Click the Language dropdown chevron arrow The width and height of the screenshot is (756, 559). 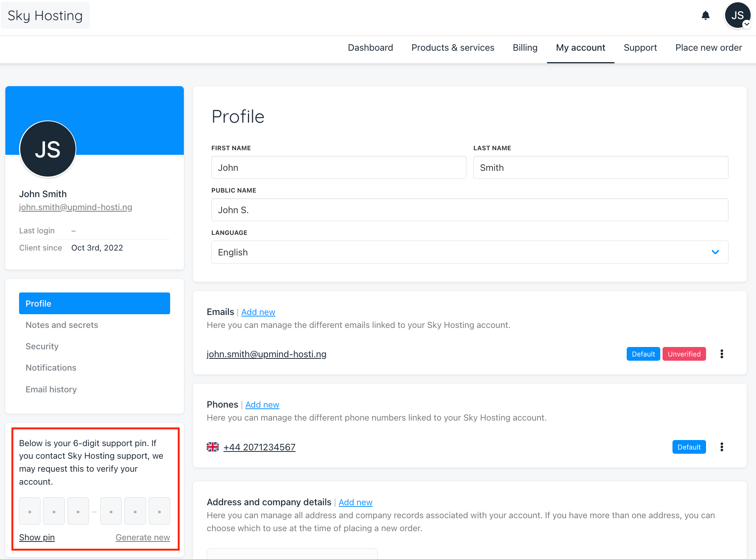tap(715, 252)
